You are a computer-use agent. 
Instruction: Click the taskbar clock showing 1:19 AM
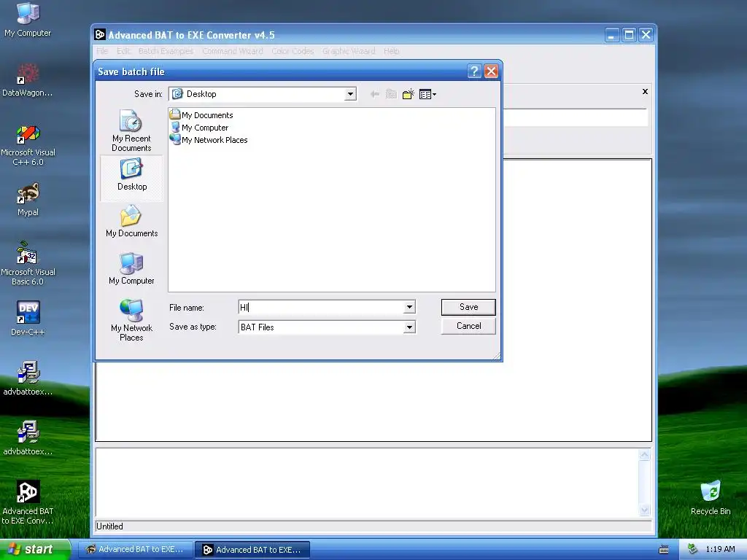[x=720, y=550]
